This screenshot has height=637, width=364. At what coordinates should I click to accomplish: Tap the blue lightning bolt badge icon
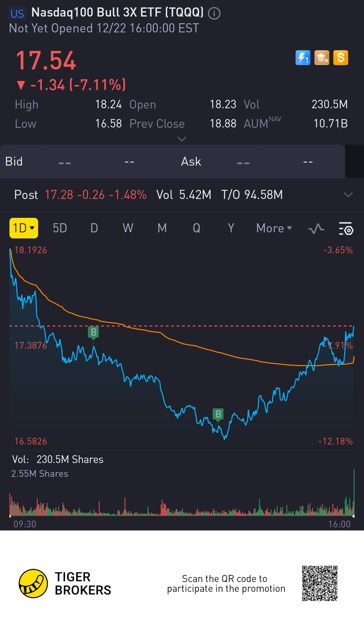pos(303,58)
